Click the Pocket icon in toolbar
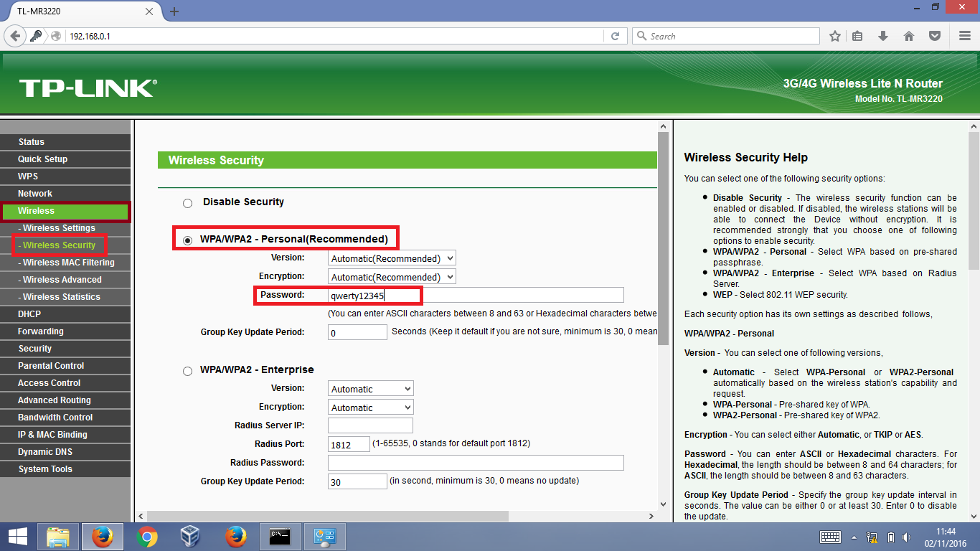 click(934, 36)
